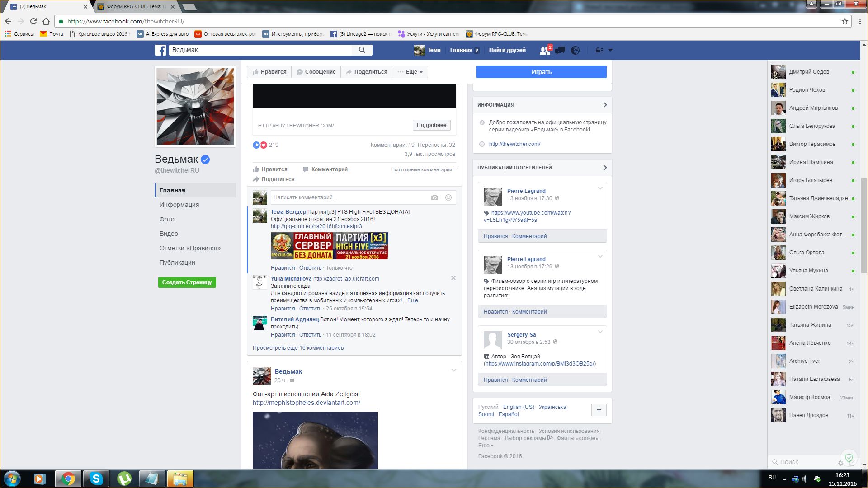Viewport: 868px width, 488px height.
Task: Click the blue Играть button
Action: pyautogui.click(x=542, y=72)
